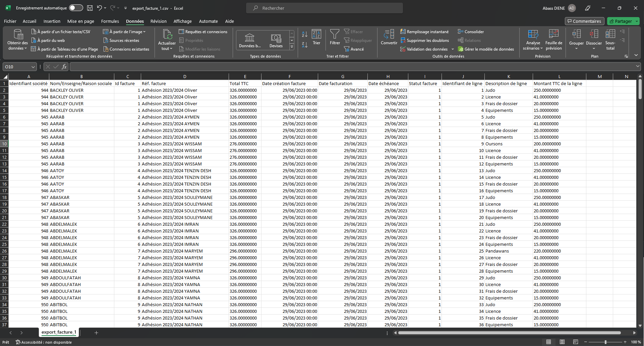This screenshot has width=644, height=346.
Task: Open the Commentaires pane button
Action: click(584, 21)
